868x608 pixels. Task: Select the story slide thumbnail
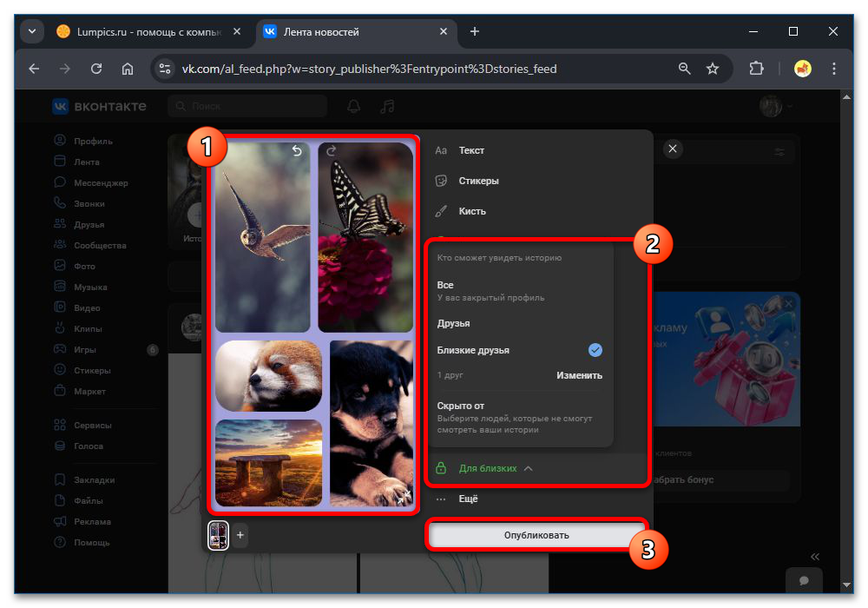tap(219, 536)
